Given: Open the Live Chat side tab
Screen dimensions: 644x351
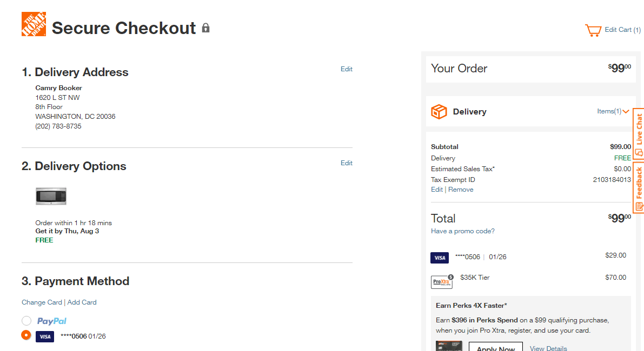Looking at the screenshot, I should click(639, 134).
